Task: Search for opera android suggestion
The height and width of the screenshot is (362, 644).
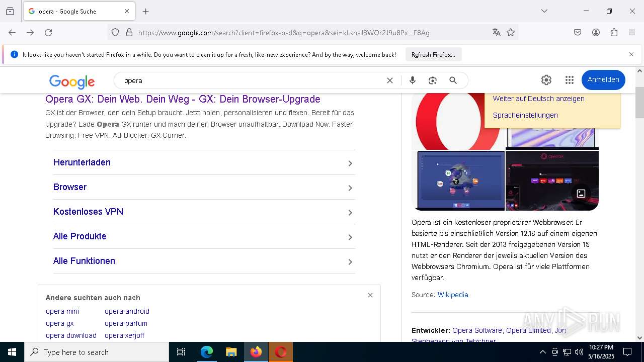Action: click(127, 311)
